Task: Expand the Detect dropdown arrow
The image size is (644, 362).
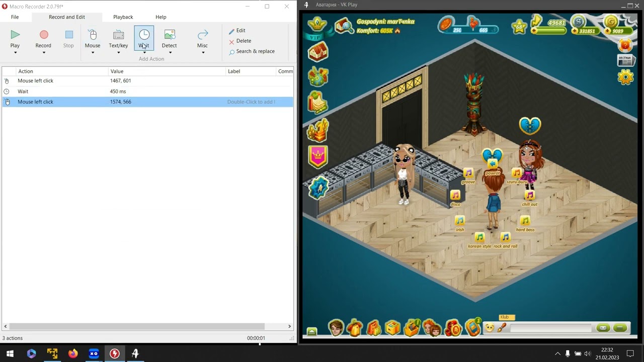Action: 170,52
